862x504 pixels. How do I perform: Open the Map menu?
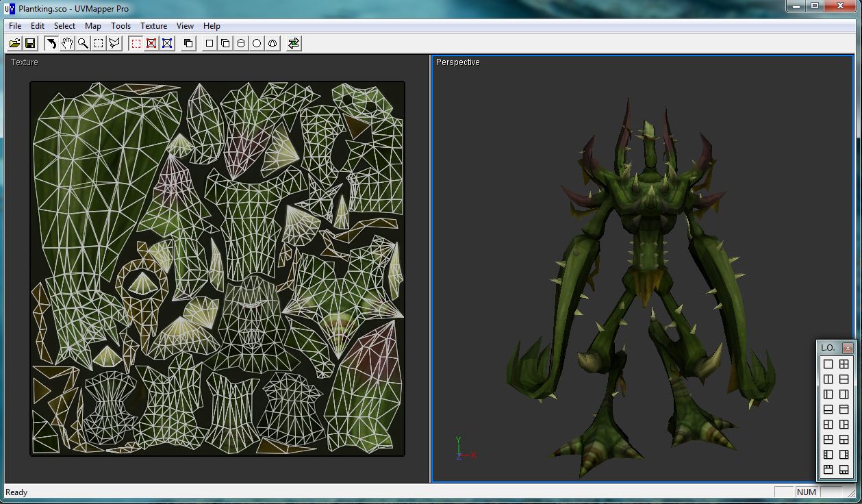92,25
